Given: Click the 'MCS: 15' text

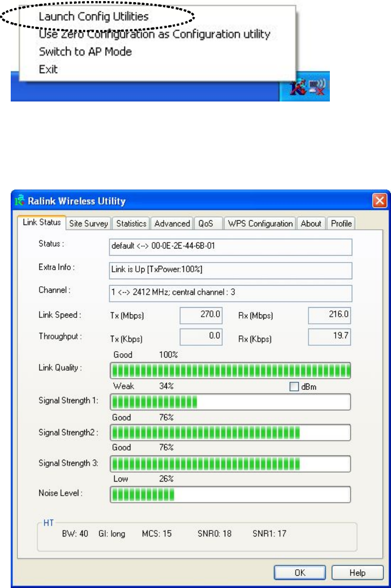Looking at the screenshot, I should 157,533.
